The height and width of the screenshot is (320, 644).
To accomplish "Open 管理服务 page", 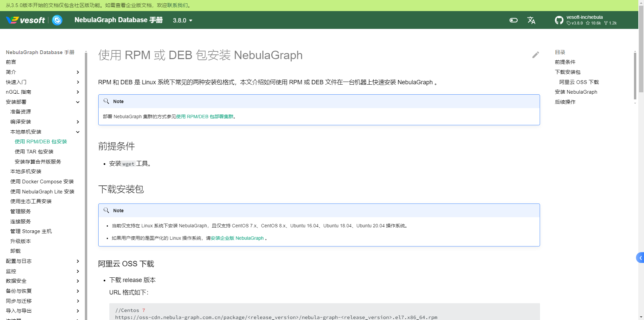I will pos(20,212).
